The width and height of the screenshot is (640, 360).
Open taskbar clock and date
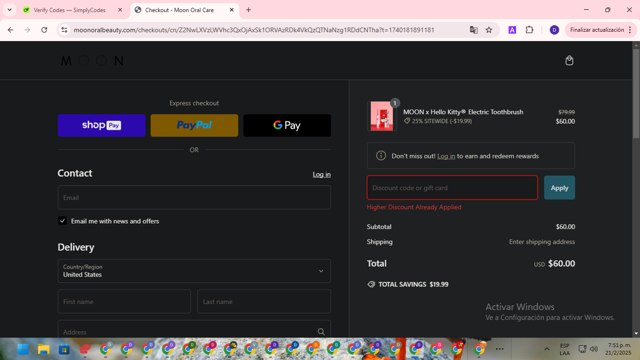click(619, 349)
